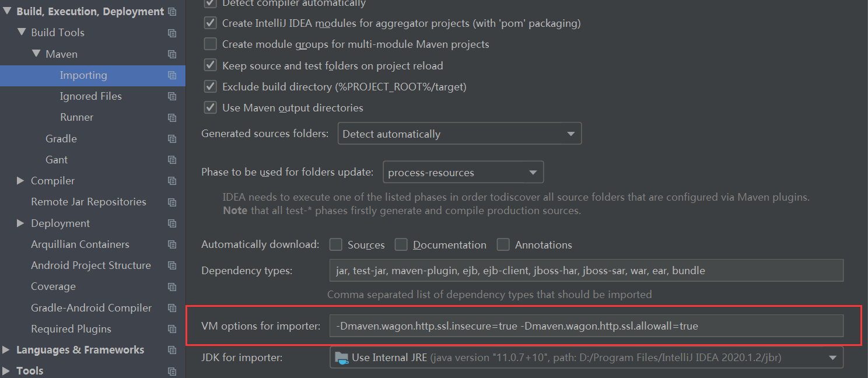The image size is (868, 378).
Task: Click project-level icon next to Remote Jar Repositories
Action: [172, 202]
